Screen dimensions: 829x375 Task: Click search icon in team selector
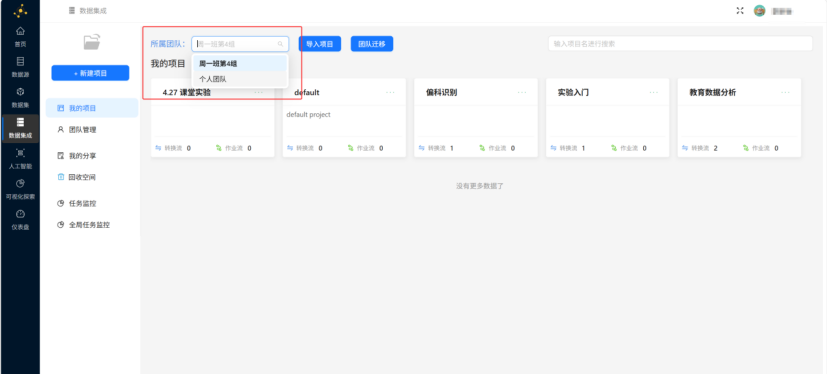(280, 44)
